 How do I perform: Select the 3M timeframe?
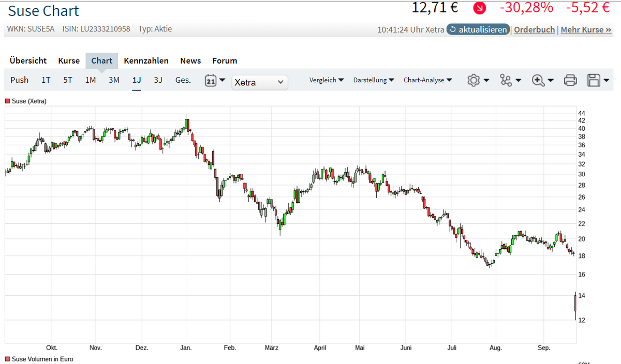[x=114, y=80]
